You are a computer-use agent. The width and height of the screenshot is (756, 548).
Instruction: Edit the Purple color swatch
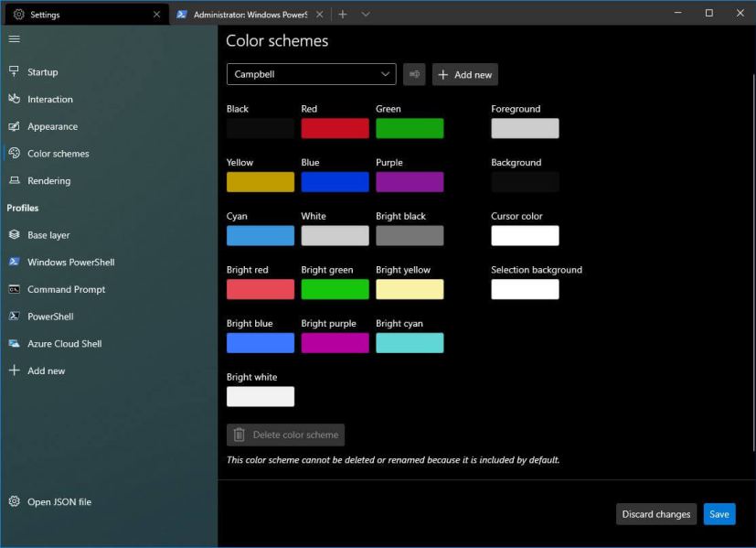click(x=410, y=182)
